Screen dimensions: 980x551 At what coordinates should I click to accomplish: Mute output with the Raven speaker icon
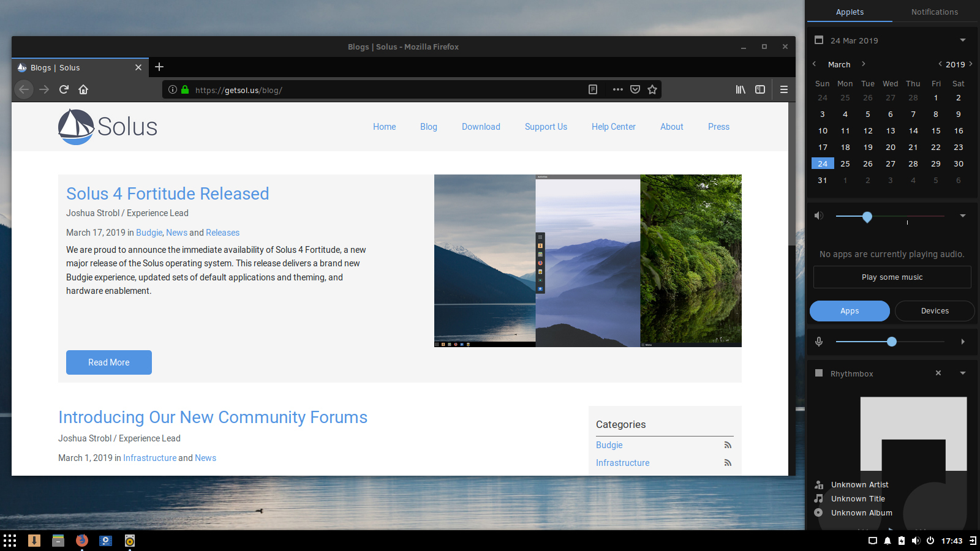tap(819, 216)
